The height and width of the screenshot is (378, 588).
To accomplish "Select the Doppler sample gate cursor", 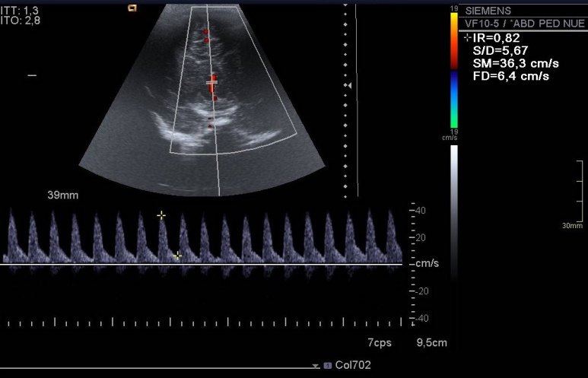I will 212,81.
